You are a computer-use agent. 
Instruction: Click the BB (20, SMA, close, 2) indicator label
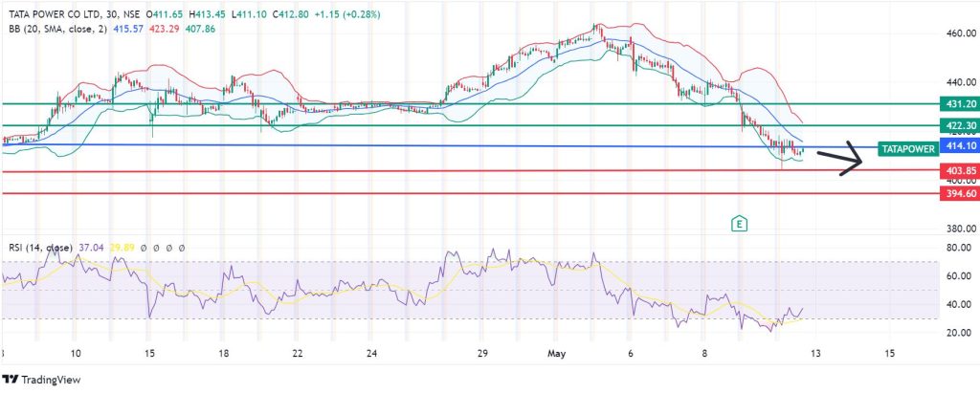tap(58, 29)
